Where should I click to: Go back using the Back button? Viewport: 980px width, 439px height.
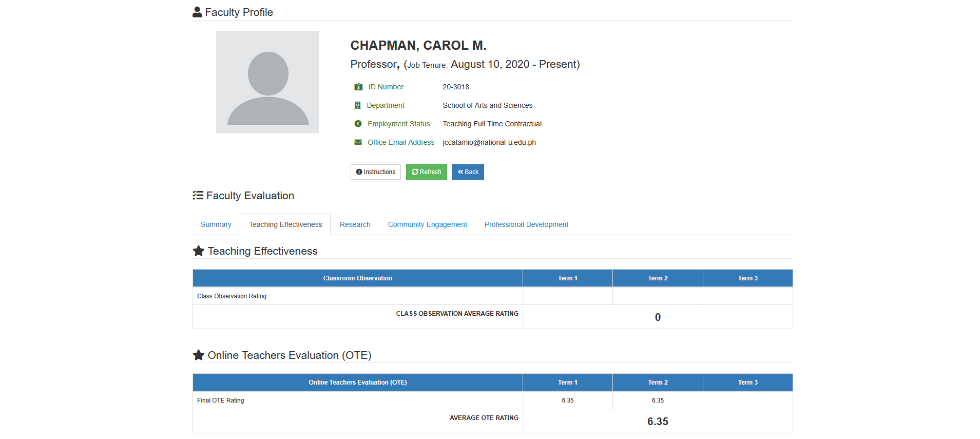pyautogui.click(x=468, y=172)
